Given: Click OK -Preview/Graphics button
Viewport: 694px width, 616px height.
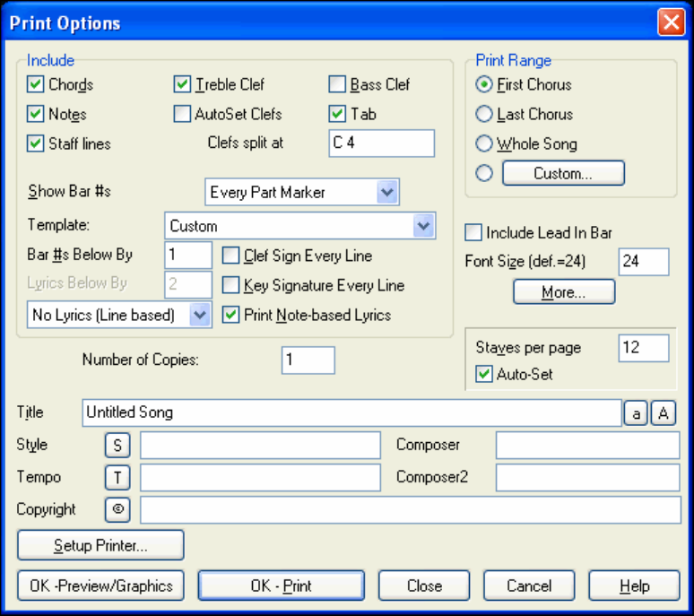Looking at the screenshot, I should coord(100,586).
